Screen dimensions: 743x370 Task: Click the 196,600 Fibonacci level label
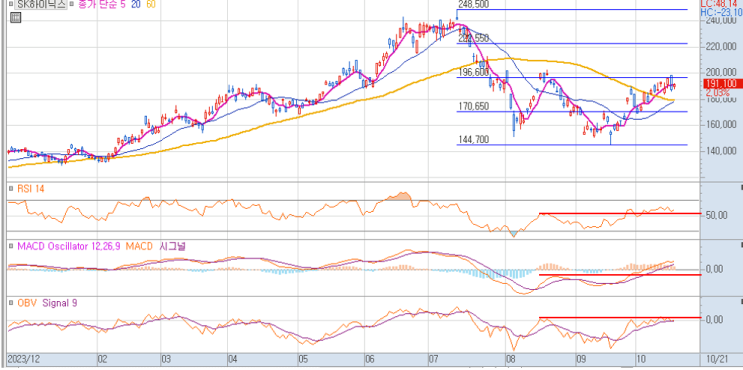[473, 72]
